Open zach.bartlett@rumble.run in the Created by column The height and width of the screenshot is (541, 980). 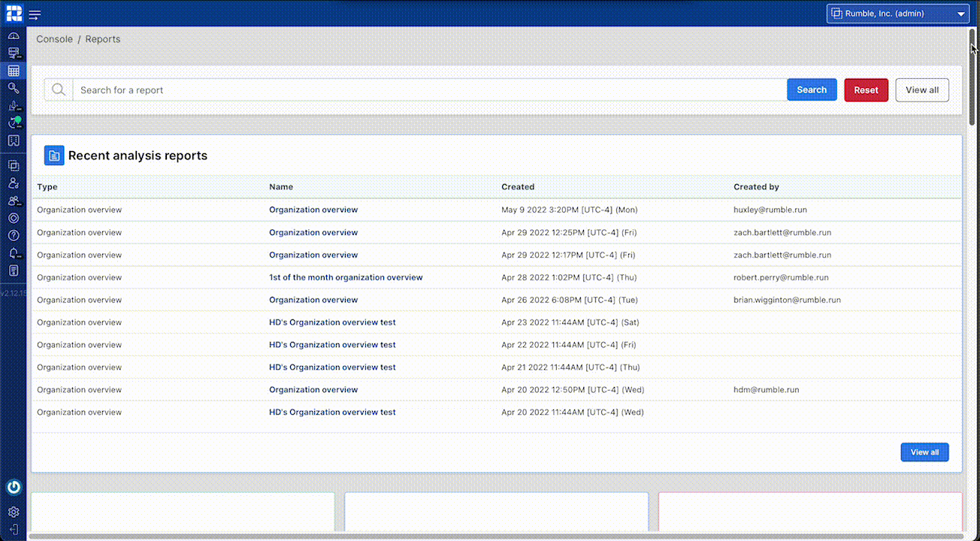pos(782,232)
